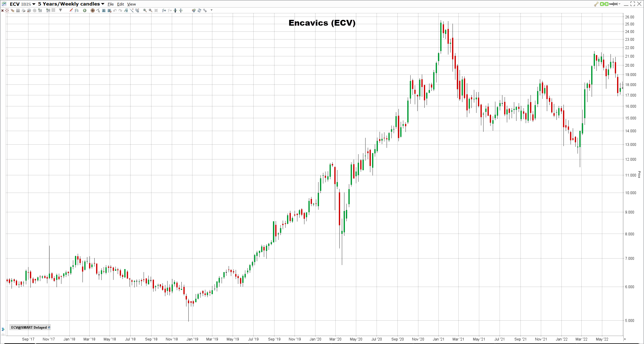Open the grey triangle dropdown in the toolbar
The image size is (644, 344).
coord(60,10)
